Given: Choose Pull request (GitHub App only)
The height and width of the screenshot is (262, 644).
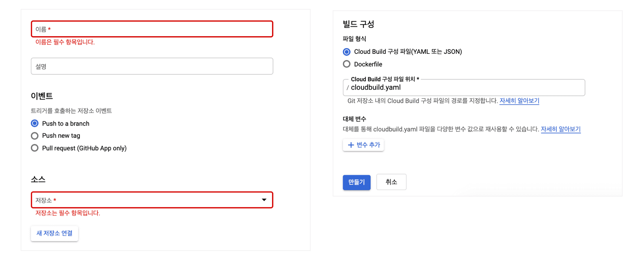Looking at the screenshot, I should point(35,148).
